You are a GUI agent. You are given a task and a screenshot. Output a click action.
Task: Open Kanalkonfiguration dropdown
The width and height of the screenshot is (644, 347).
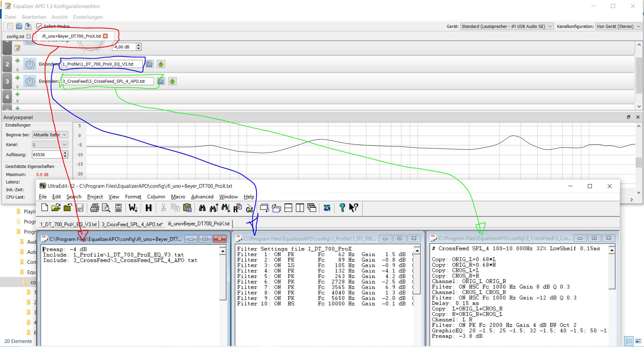click(619, 26)
